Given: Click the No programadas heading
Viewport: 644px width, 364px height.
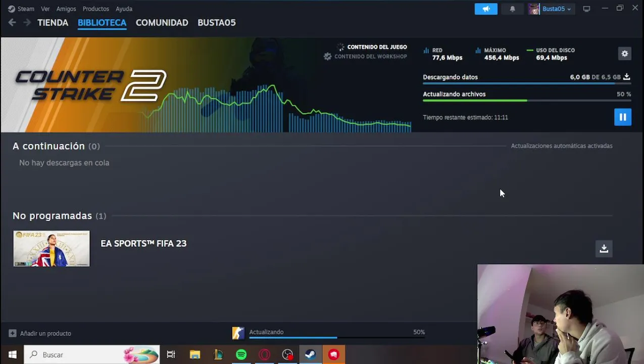Looking at the screenshot, I should 52,216.
